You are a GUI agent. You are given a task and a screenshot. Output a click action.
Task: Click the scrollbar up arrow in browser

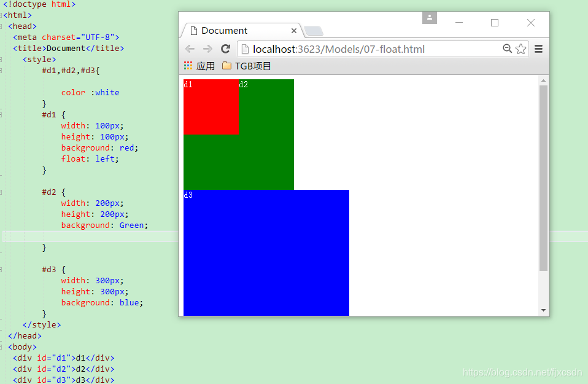click(x=543, y=80)
